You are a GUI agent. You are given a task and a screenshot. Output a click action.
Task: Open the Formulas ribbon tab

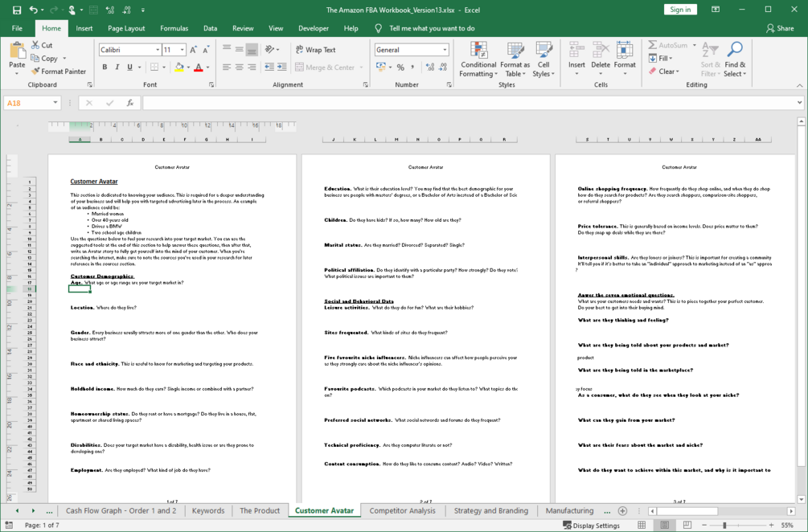point(174,28)
